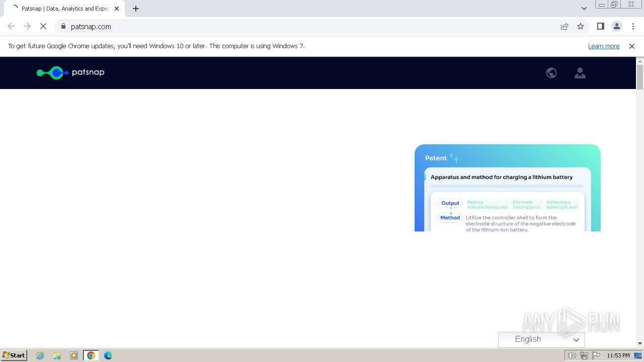This screenshot has height=362, width=644.
Task: Click the 'Reduce manufacturing cost' tag
Action: pos(488,205)
